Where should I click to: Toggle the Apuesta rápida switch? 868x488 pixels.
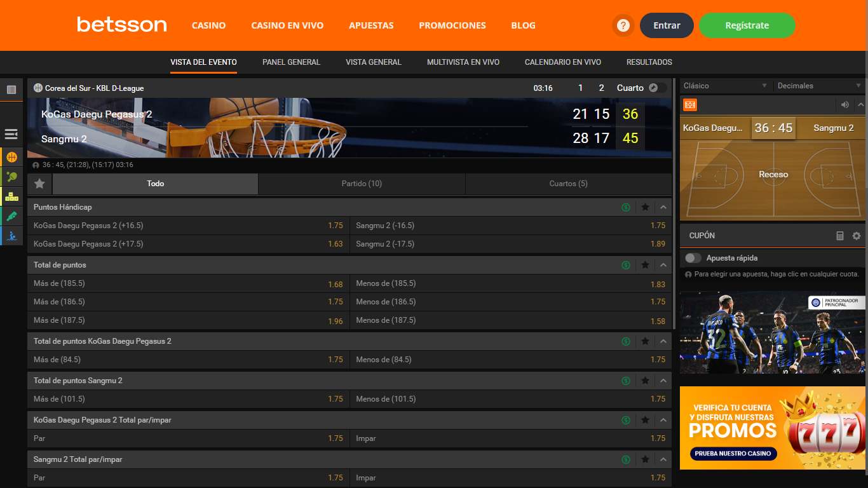point(693,258)
